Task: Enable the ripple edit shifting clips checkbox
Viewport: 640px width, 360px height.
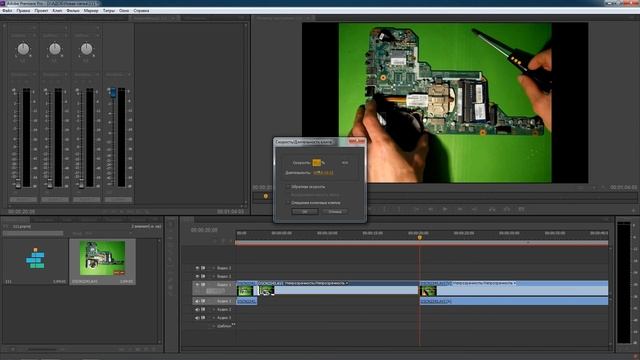Action: pos(288,202)
